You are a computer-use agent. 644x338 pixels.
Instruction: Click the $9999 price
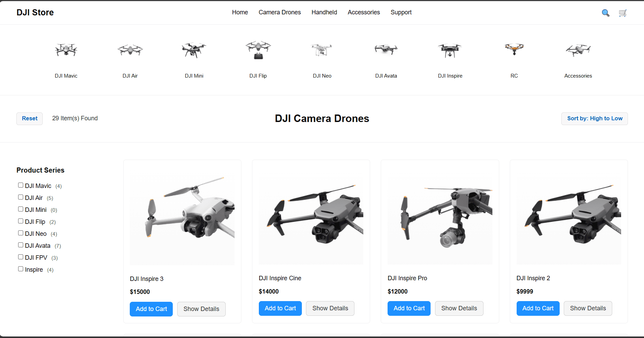click(525, 292)
